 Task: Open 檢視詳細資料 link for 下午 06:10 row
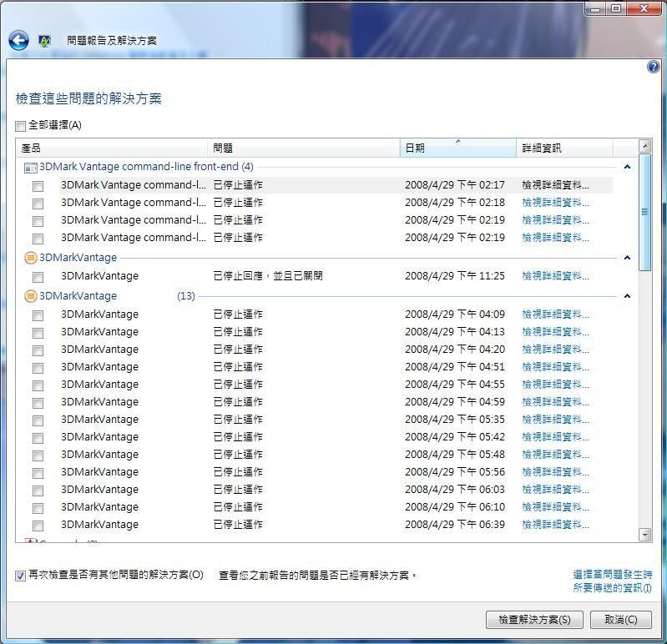[555, 506]
